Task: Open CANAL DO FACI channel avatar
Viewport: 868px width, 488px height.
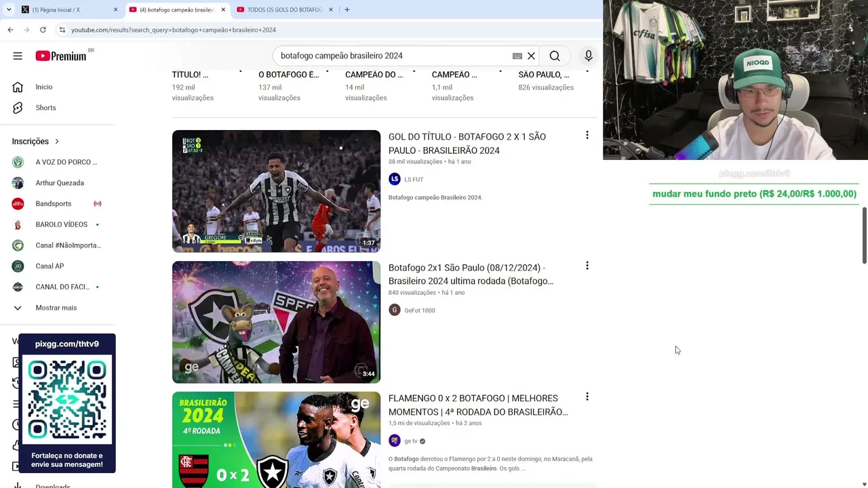Action: 18,287
